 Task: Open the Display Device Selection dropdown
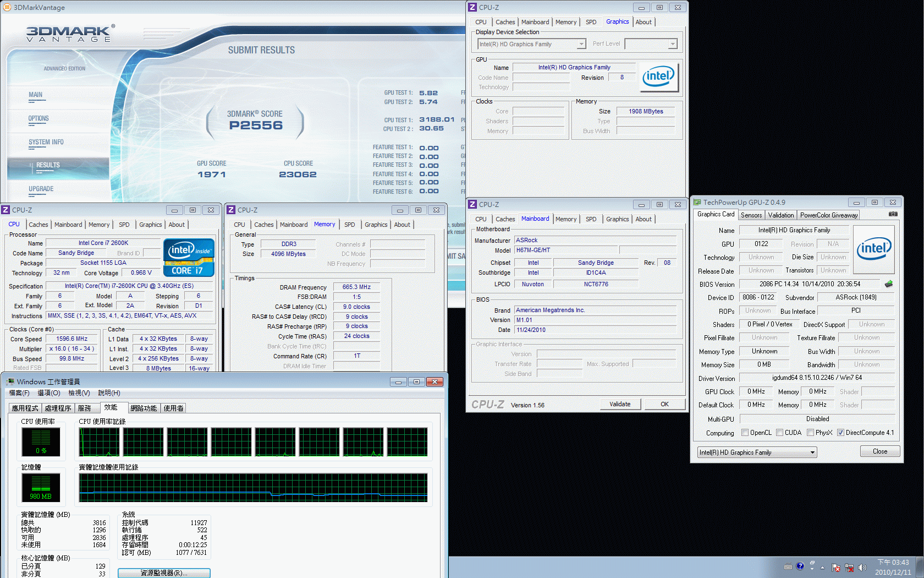[581, 44]
